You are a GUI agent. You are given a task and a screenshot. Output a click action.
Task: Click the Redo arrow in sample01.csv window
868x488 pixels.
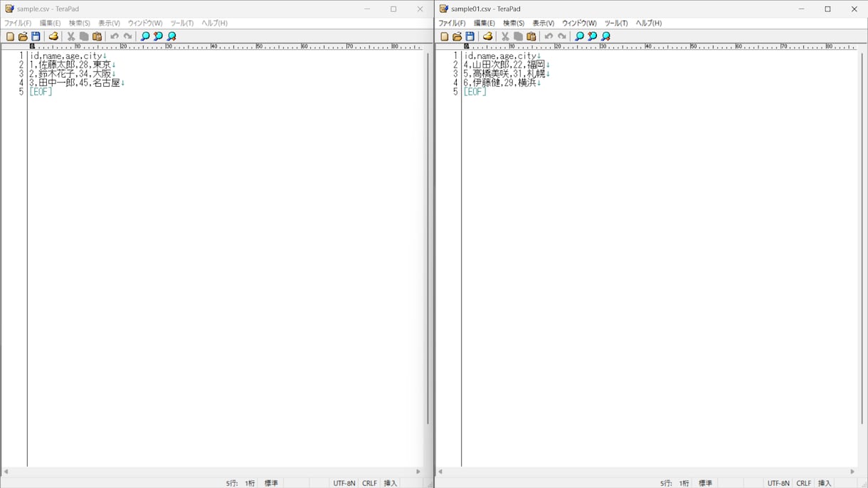[562, 36]
